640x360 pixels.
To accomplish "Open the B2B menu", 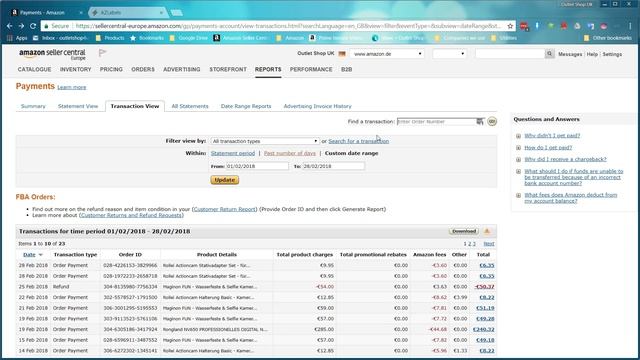I will (x=347, y=69).
